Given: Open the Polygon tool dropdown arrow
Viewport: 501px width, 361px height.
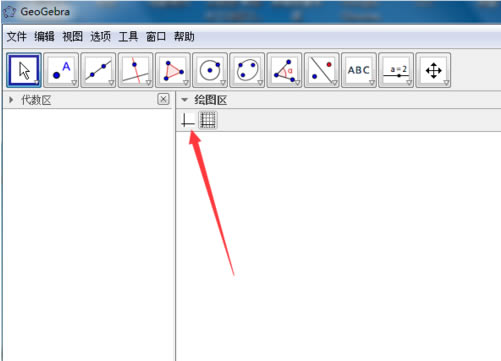Looking at the screenshot, I should click(x=186, y=83).
